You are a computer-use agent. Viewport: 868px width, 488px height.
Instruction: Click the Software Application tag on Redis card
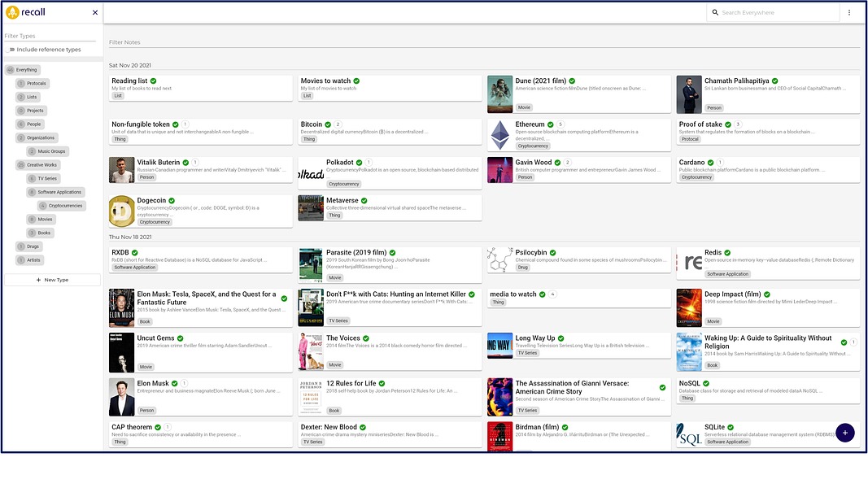tap(727, 274)
